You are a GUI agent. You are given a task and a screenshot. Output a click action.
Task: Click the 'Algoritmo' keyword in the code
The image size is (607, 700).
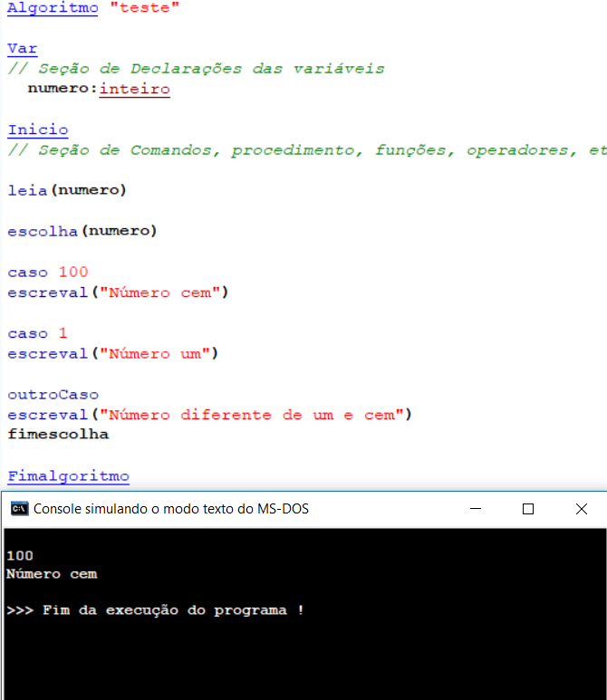tap(53, 8)
